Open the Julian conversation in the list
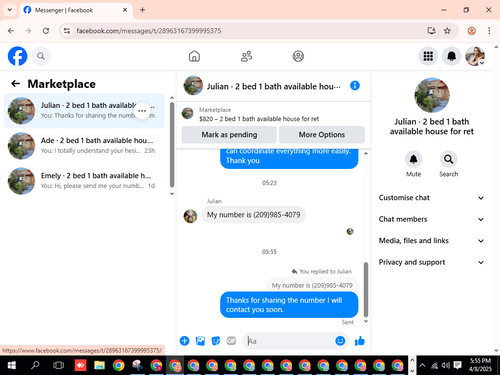Viewport: 500px width, 375px height. pos(84,111)
